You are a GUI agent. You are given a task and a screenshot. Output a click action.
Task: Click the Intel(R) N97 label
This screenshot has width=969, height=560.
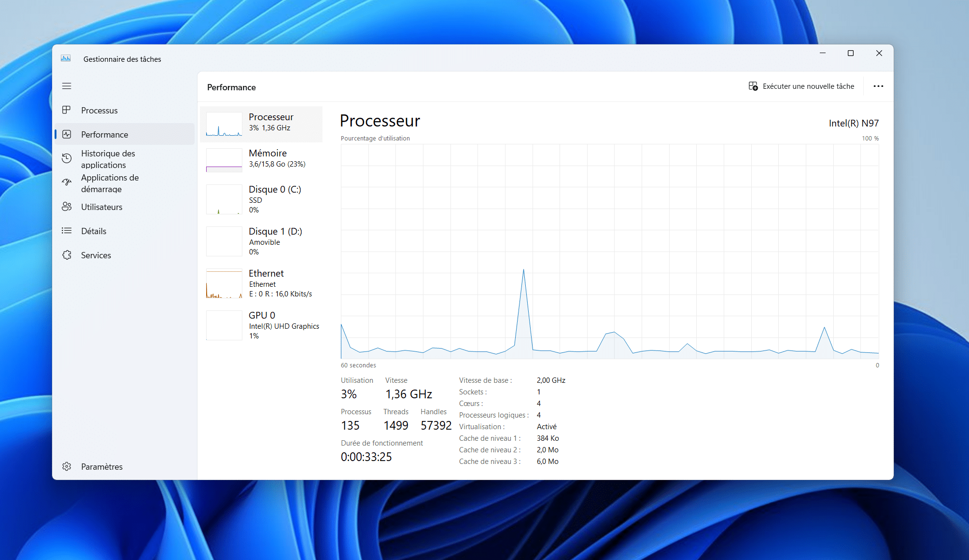(854, 123)
